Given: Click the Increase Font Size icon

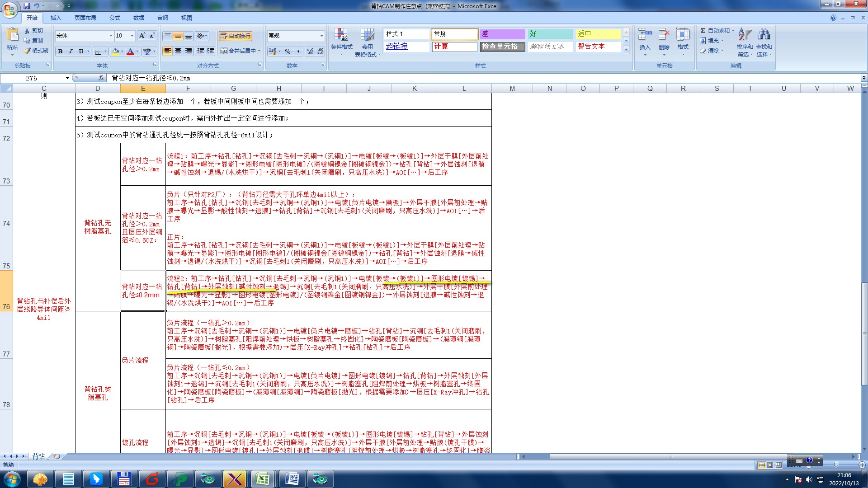Looking at the screenshot, I should pyautogui.click(x=142, y=36).
